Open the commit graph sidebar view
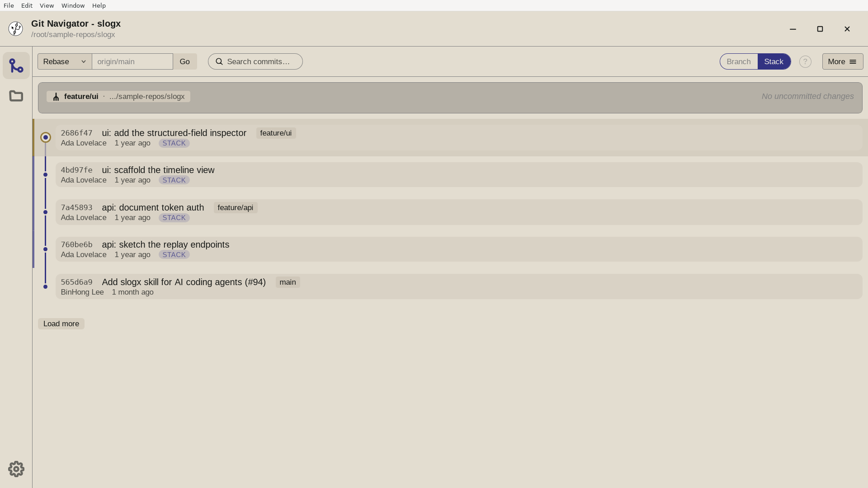 16,66
